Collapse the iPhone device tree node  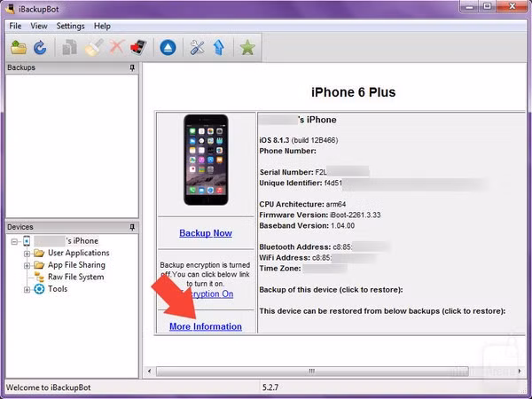[x=13, y=241]
